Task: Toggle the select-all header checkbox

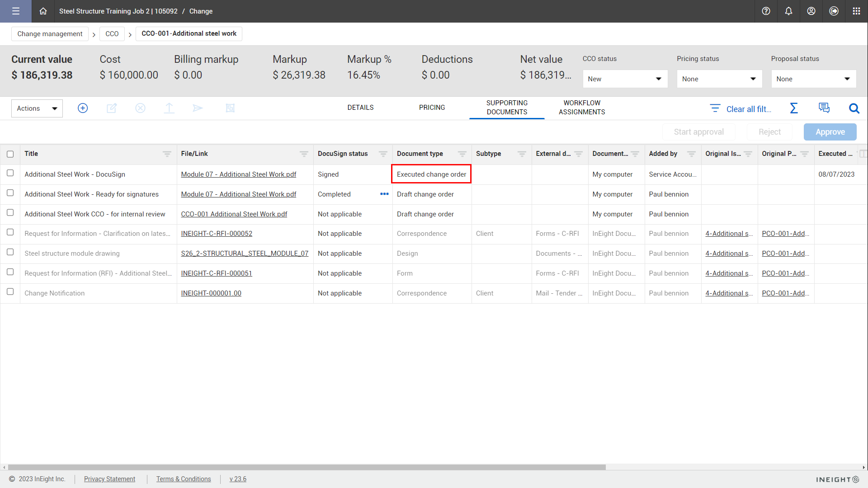Action: point(10,154)
